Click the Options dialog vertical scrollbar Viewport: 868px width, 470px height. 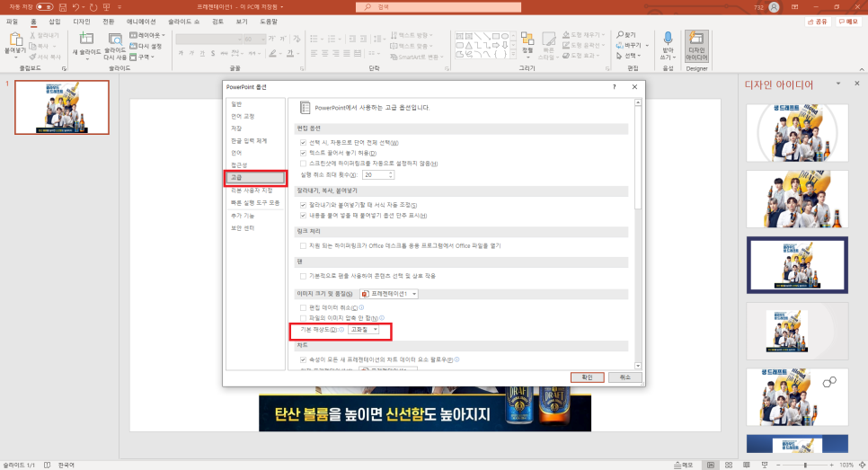coord(638,234)
